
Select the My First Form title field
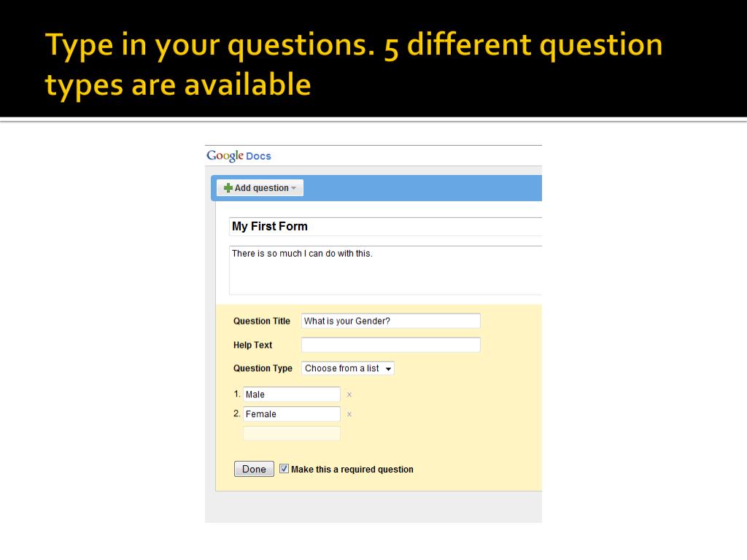(385, 227)
